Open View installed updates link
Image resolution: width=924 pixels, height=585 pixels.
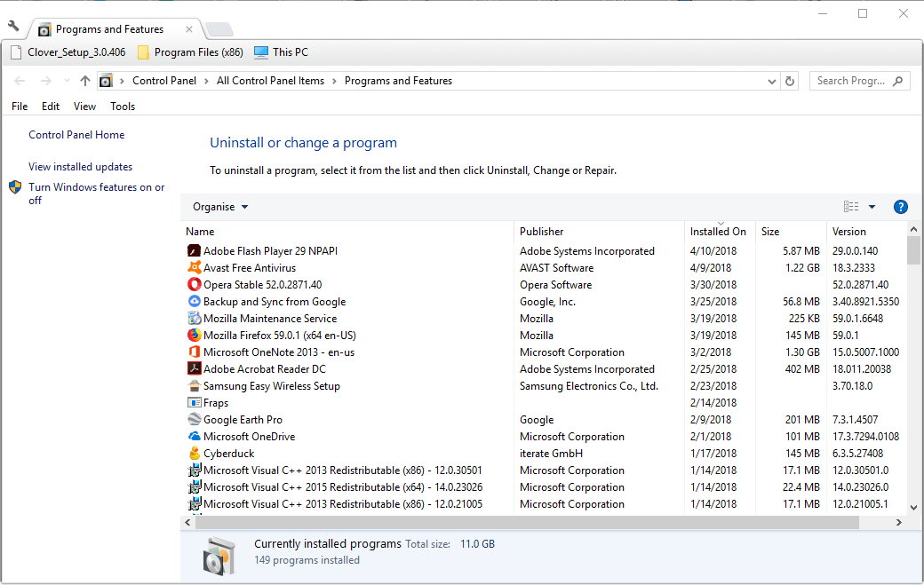click(80, 167)
